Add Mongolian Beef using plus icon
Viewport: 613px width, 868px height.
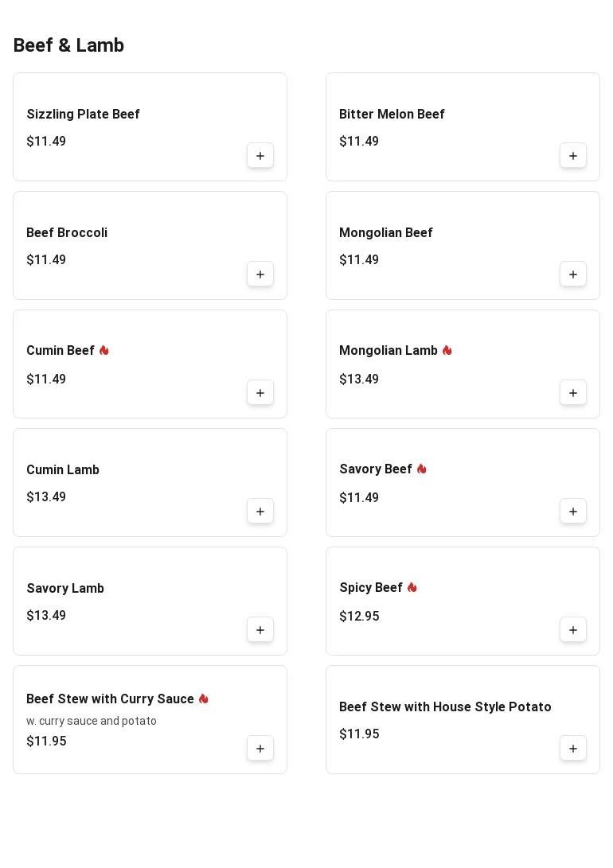pos(573,274)
